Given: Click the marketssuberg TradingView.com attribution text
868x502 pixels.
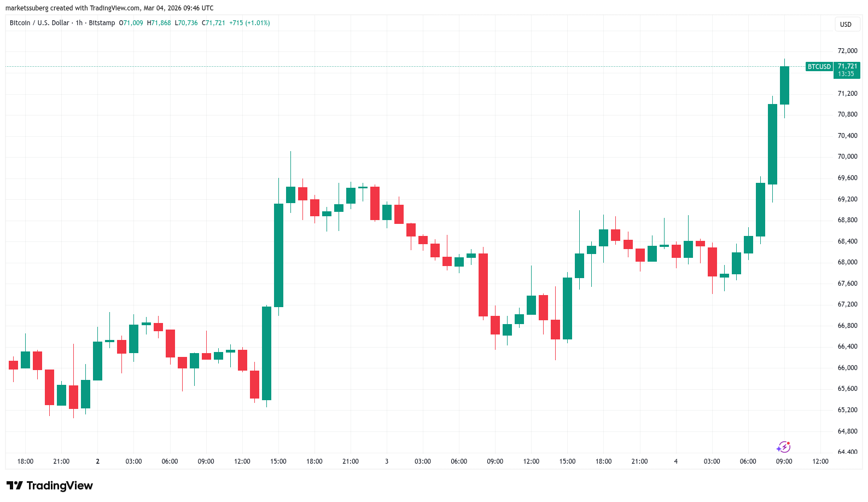Looking at the screenshot, I should [x=109, y=8].
